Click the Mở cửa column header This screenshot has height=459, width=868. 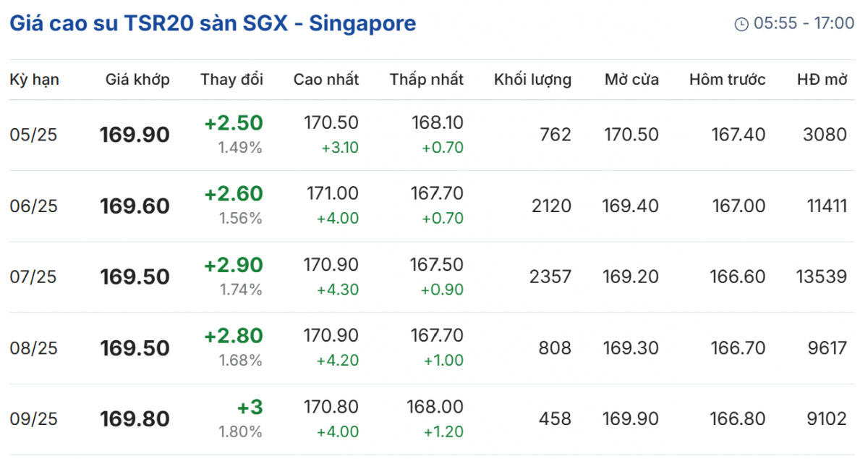(631, 80)
